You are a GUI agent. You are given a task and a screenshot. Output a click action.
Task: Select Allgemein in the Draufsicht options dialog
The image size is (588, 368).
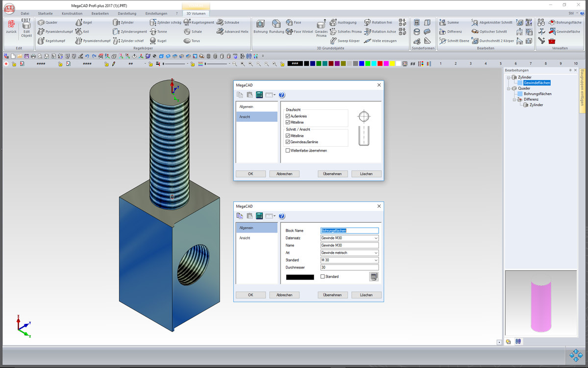(257, 106)
